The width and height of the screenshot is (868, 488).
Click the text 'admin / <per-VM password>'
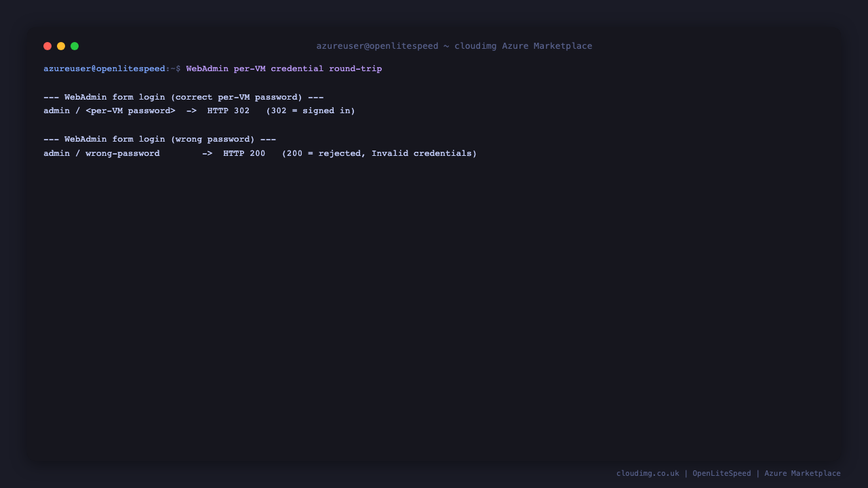point(109,110)
